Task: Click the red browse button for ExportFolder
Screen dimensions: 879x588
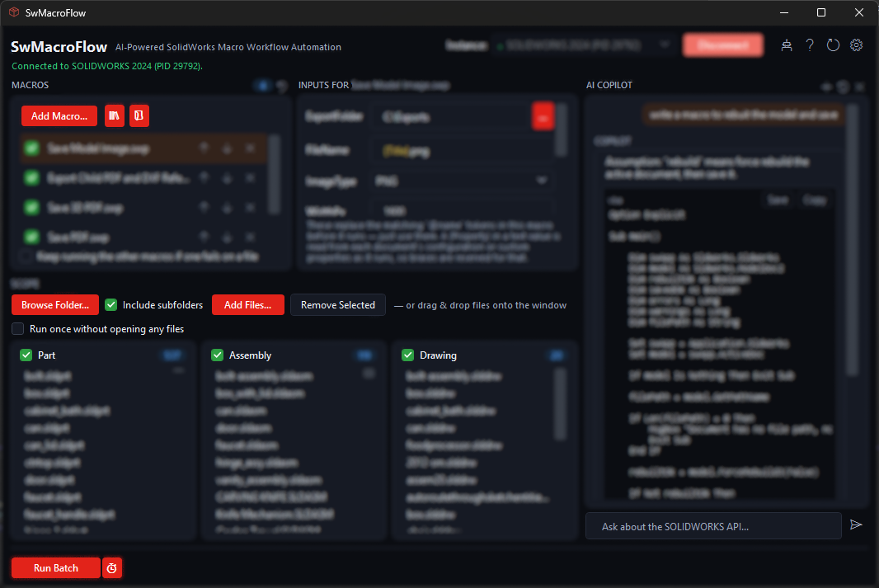Action: (x=543, y=116)
